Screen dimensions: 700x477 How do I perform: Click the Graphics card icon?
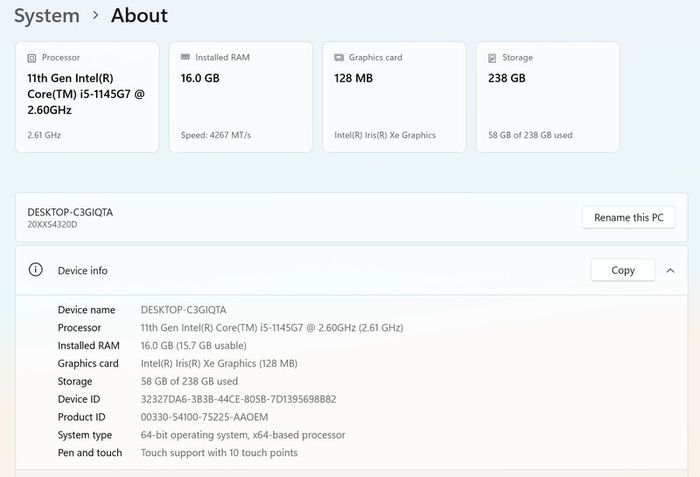(x=339, y=58)
